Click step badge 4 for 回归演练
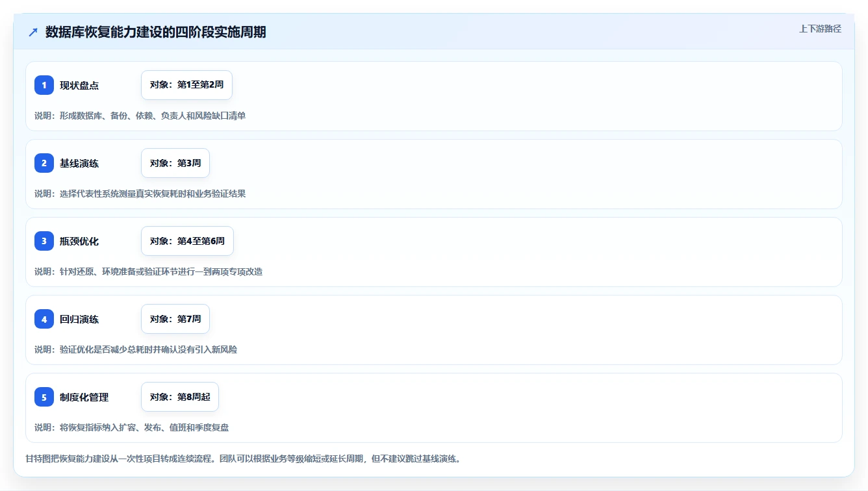Screen dimensions: 868x491 (x=44, y=319)
